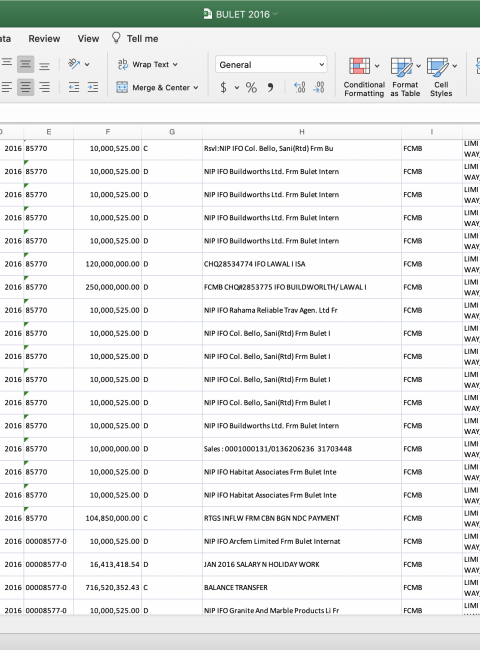The width and height of the screenshot is (480, 650).
Task: Select column H header
Action: pos(302,132)
